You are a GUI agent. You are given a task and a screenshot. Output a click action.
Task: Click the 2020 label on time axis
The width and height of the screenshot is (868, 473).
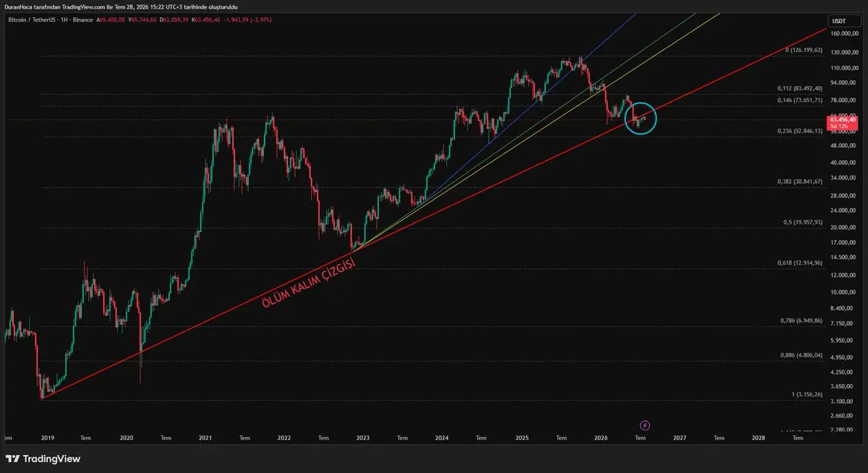pyautogui.click(x=126, y=438)
